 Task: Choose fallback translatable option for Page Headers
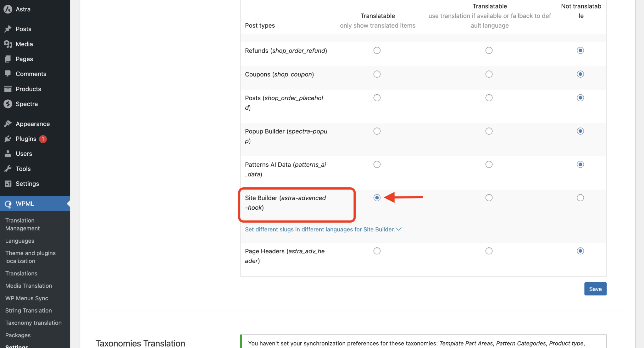pos(489,251)
